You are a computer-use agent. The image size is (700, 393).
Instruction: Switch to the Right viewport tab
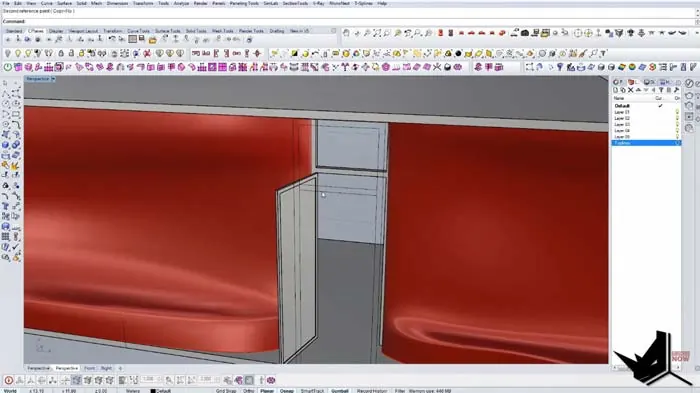point(106,368)
